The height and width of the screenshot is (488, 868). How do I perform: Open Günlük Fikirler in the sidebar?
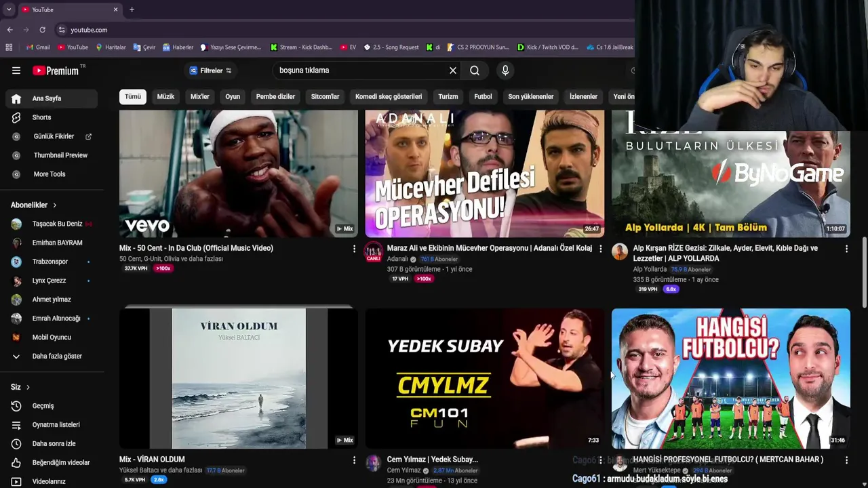[52, 136]
